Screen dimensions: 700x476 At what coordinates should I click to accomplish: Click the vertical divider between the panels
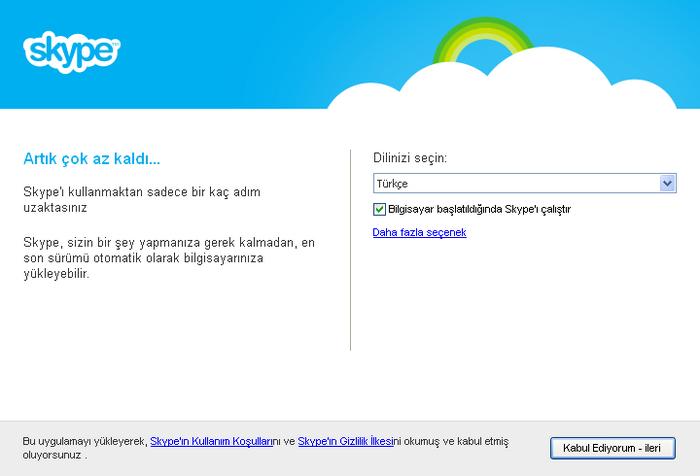click(350, 250)
